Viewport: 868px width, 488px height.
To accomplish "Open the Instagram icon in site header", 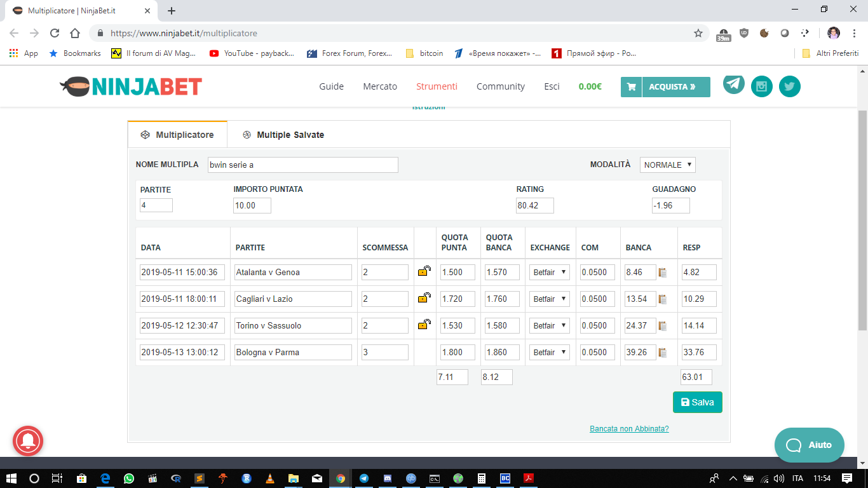I will pos(762,86).
